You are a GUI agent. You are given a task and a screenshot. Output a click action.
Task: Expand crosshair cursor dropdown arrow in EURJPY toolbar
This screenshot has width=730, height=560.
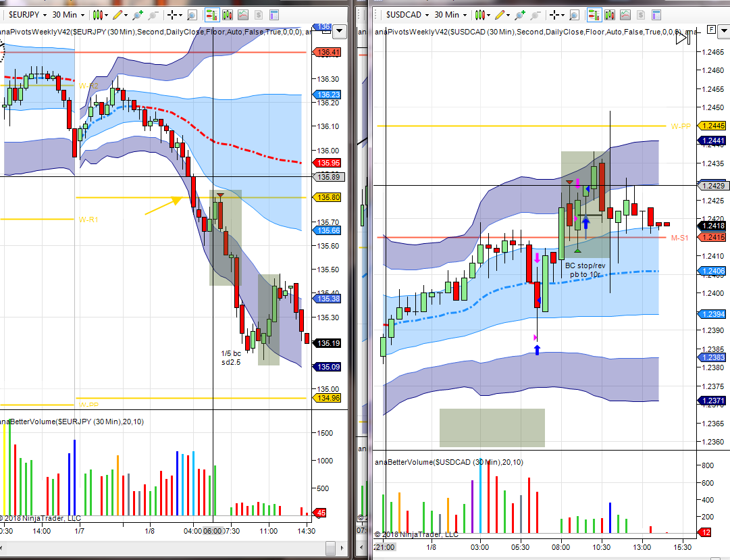(x=180, y=16)
